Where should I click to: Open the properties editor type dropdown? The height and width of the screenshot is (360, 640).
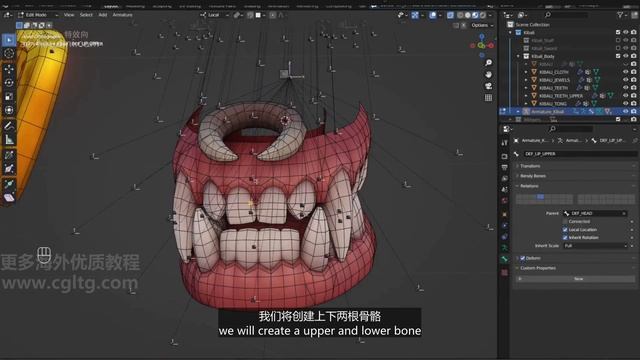507,129
